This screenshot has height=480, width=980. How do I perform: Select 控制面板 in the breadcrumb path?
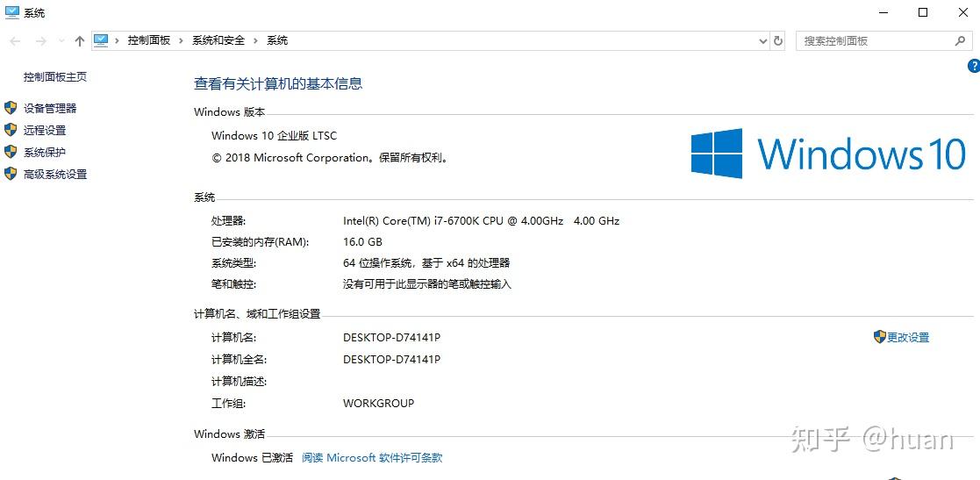(149, 40)
